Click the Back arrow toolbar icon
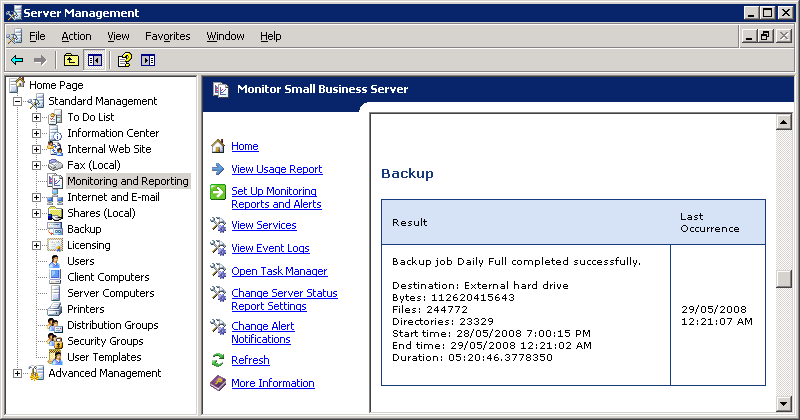Image resolution: width=800 pixels, height=420 pixels. [x=17, y=60]
